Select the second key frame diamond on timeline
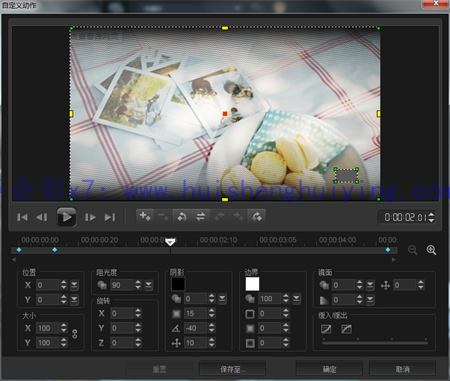Viewport: 450px width, 381px height. tap(55, 250)
